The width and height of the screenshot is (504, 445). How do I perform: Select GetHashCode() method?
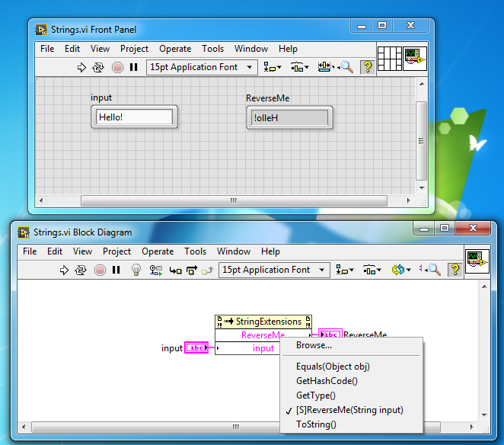click(351, 381)
